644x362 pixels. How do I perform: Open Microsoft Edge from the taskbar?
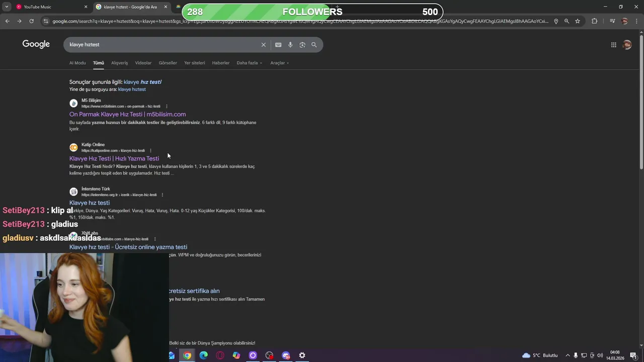click(204, 355)
